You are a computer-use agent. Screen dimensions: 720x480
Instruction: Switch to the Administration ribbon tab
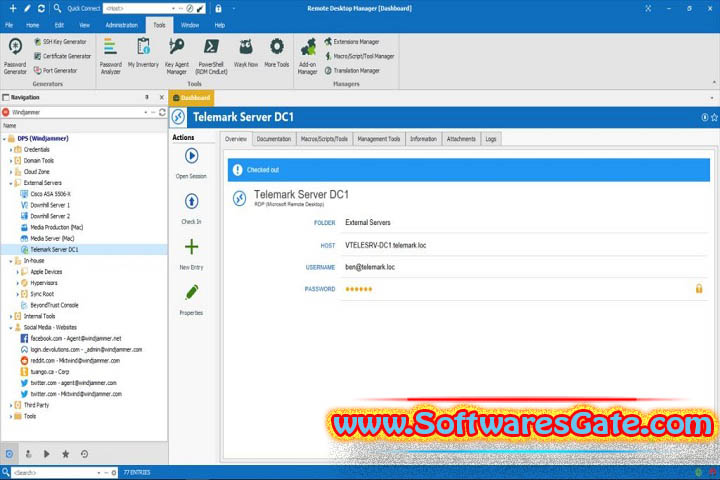coord(122,25)
